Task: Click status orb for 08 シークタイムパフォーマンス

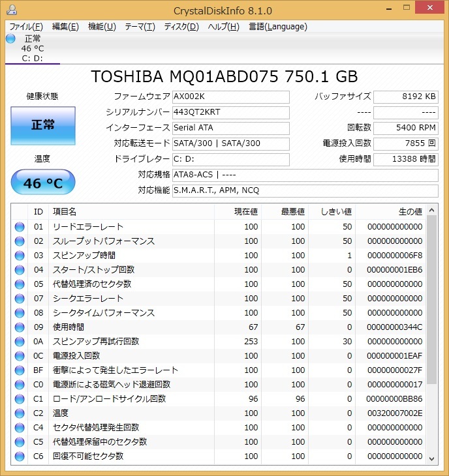Action: pos(20,313)
